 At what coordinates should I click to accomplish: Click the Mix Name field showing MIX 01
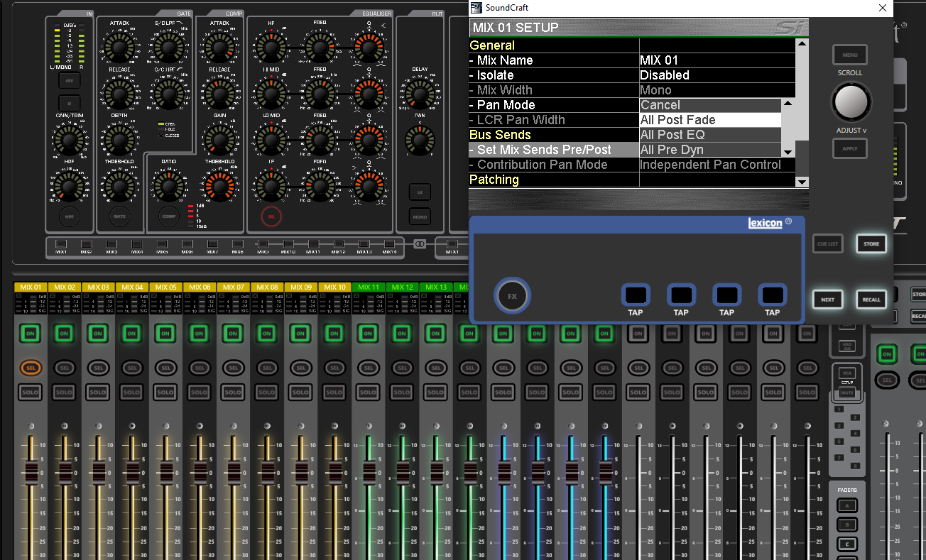(x=660, y=60)
